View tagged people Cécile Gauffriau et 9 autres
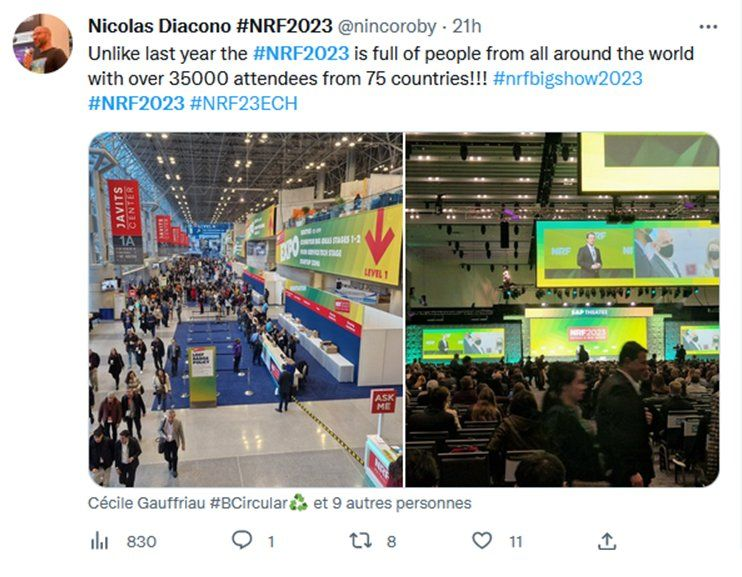This screenshot has height=577, width=742. click(x=280, y=503)
